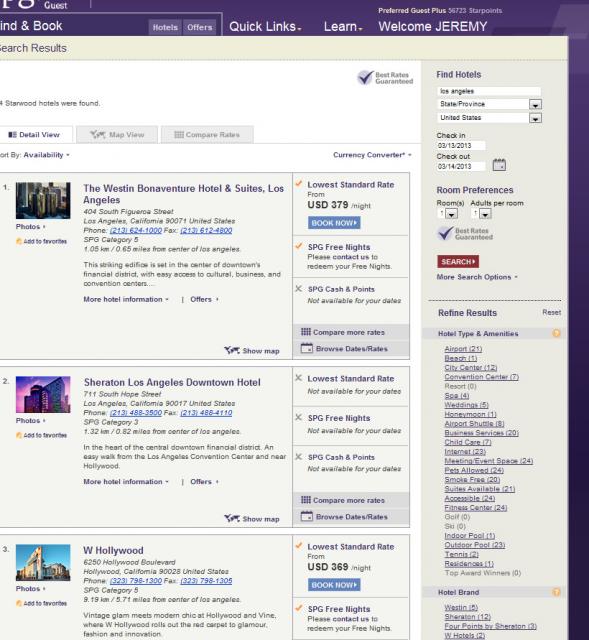589x640 pixels.
Task: Switch to the Compare Rates tab
Action: pyautogui.click(x=207, y=135)
